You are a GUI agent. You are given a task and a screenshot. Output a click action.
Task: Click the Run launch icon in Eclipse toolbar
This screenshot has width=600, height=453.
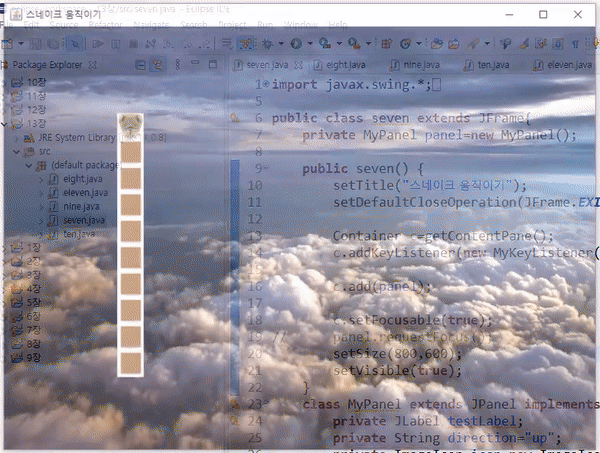(296, 44)
